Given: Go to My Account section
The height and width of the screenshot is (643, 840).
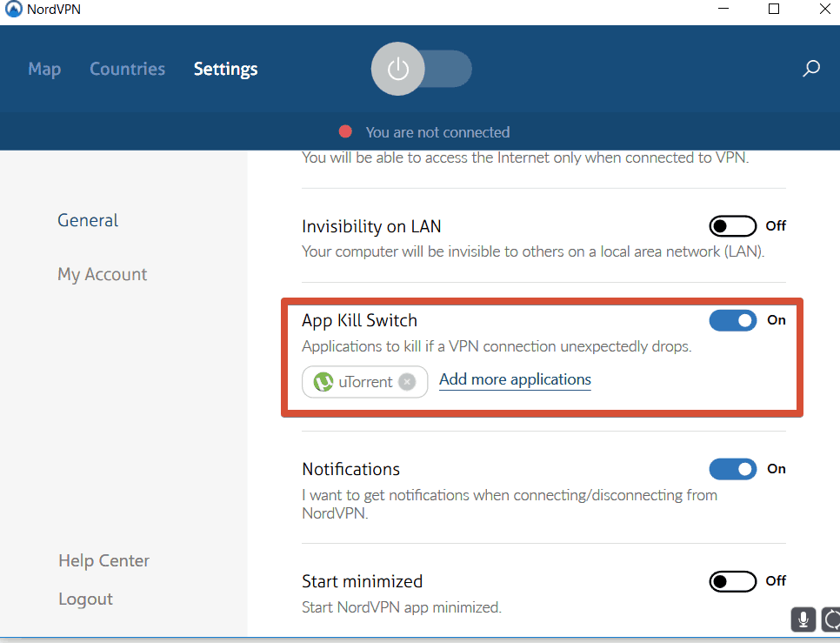Looking at the screenshot, I should tap(102, 274).
